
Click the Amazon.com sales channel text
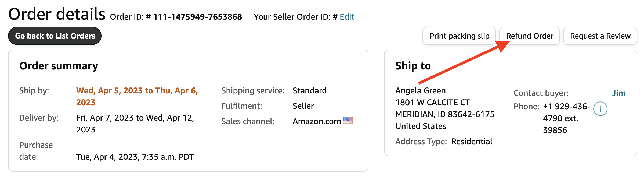pos(317,121)
